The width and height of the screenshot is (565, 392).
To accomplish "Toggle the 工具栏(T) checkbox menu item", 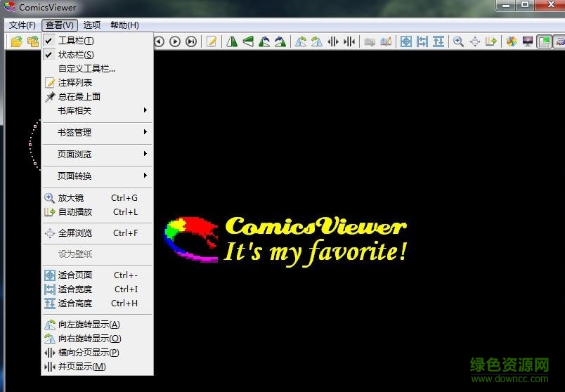I will (x=76, y=40).
